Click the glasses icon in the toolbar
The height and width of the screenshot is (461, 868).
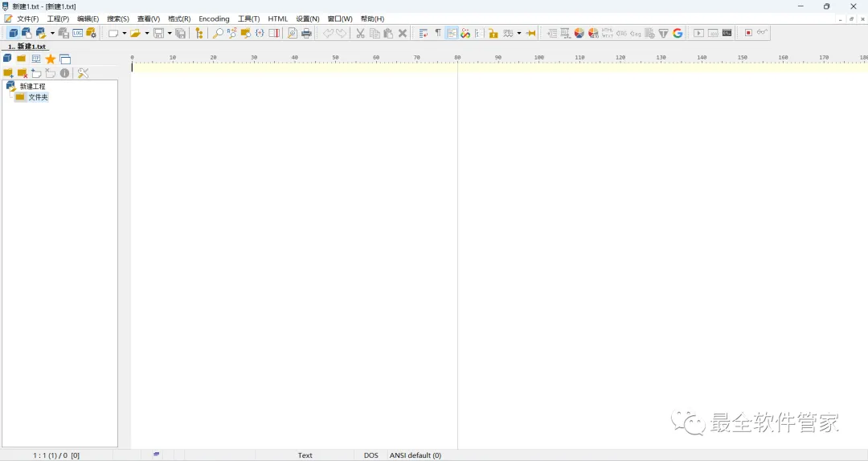[762, 32]
